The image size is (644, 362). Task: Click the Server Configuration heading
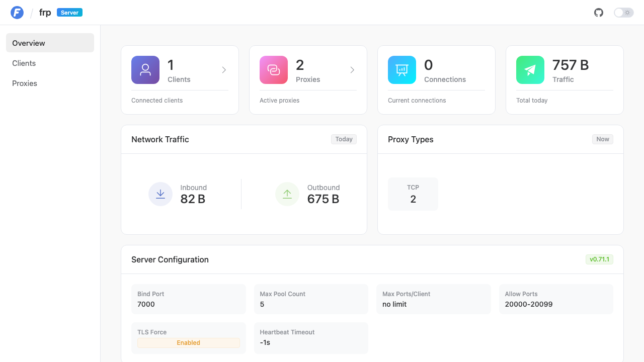tap(170, 259)
